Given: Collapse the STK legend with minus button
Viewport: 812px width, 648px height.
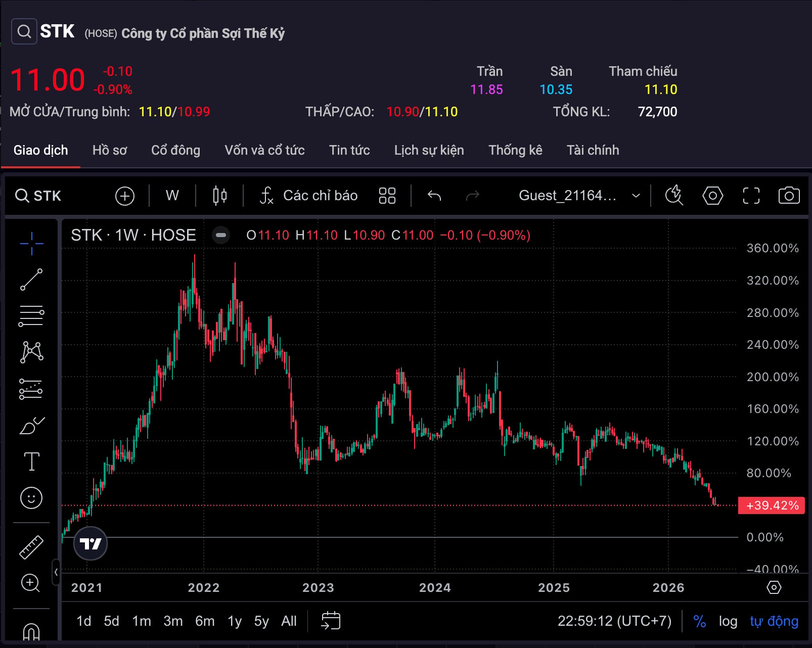Looking at the screenshot, I should pos(221,235).
